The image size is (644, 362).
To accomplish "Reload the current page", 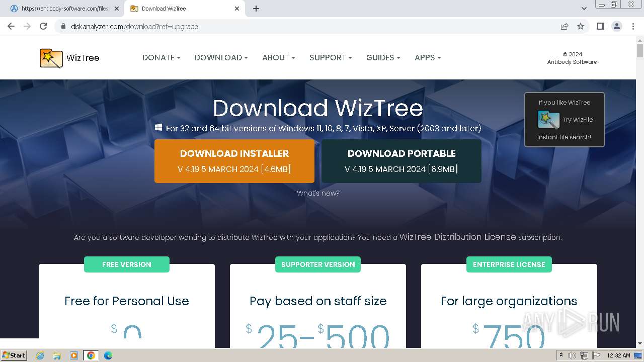I will click(43, 26).
